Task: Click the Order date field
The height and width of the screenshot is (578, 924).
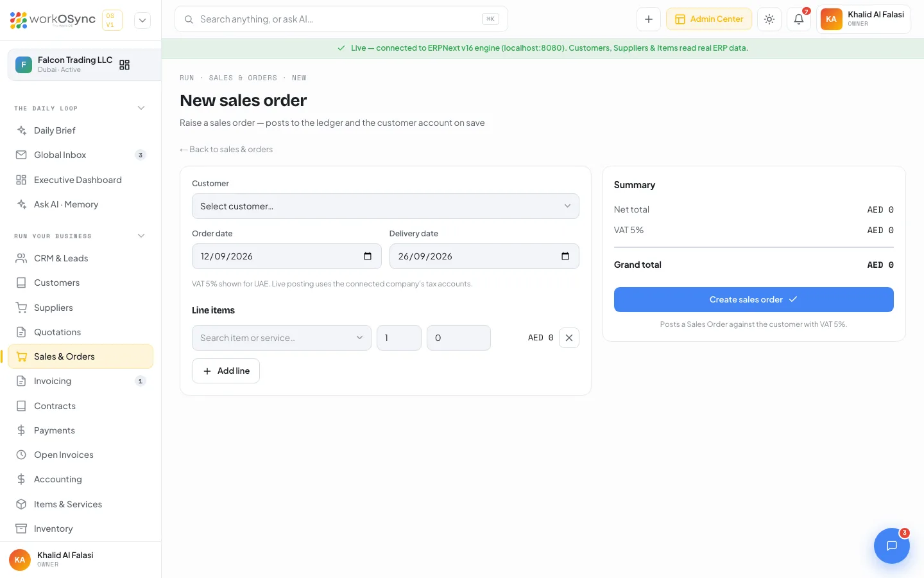Action: [x=286, y=256]
